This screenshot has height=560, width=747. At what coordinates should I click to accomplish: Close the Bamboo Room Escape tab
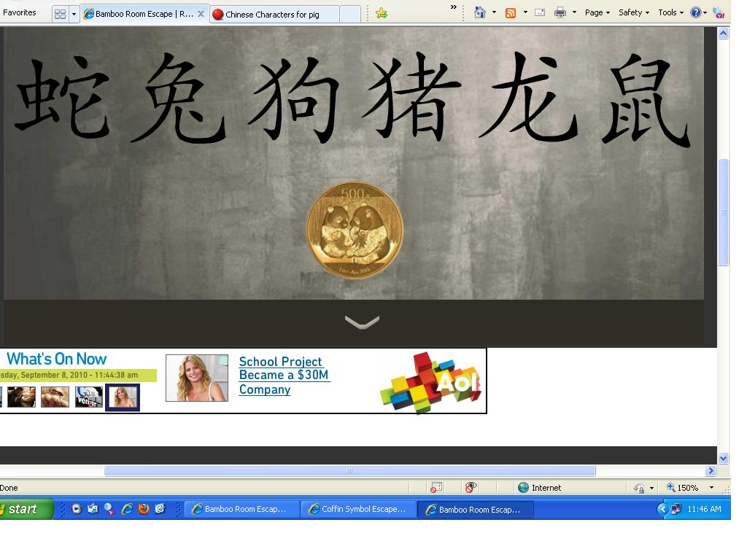pos(201,14)
